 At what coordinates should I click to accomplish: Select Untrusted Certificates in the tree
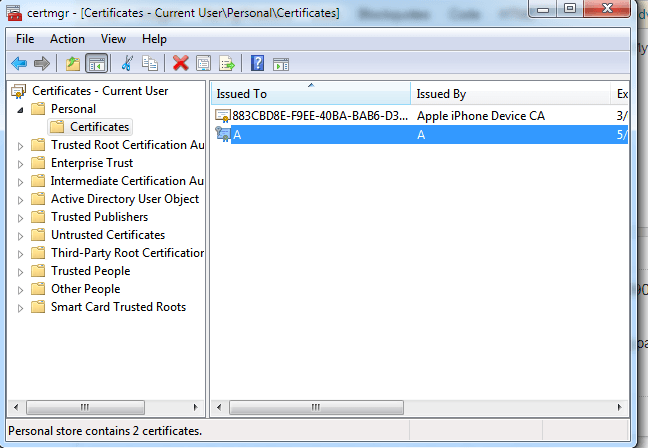(108, 235)
